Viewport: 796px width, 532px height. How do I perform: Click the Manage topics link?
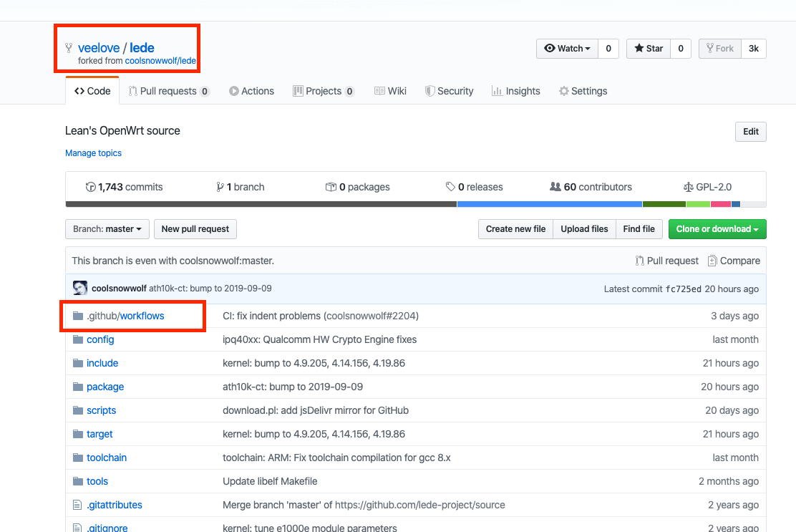coord(93,153)
